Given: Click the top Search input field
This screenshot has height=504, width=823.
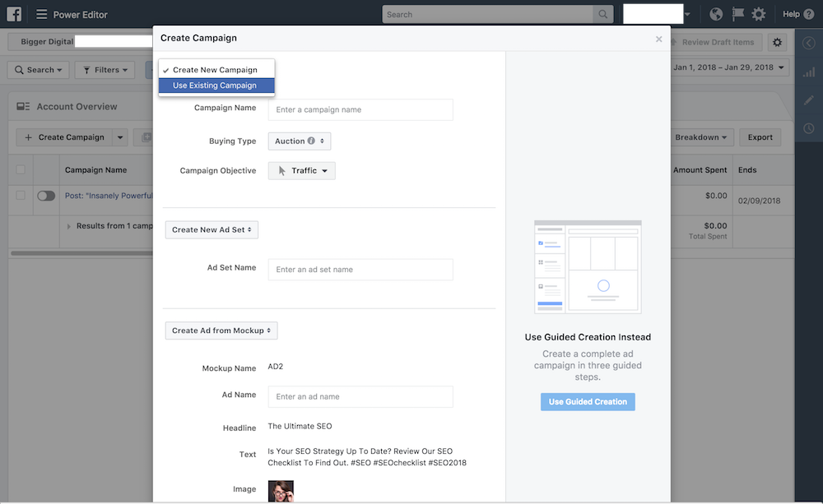Looking at the screenshot, I should click(487, 14).
